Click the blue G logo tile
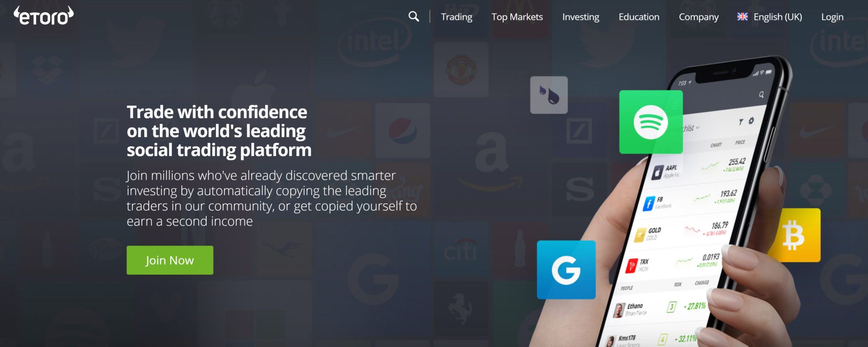The image size is (868, 347). [x=566, y=270]
